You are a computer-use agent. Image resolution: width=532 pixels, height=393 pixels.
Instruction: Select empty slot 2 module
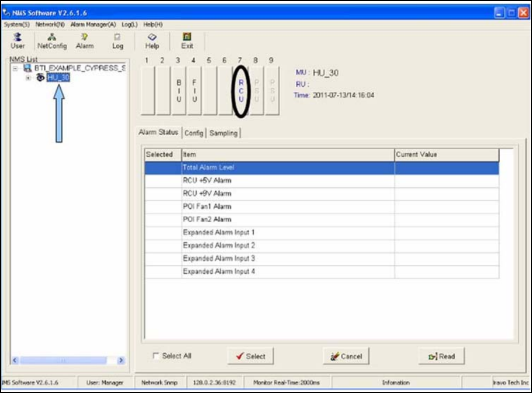tap(163, 90)
